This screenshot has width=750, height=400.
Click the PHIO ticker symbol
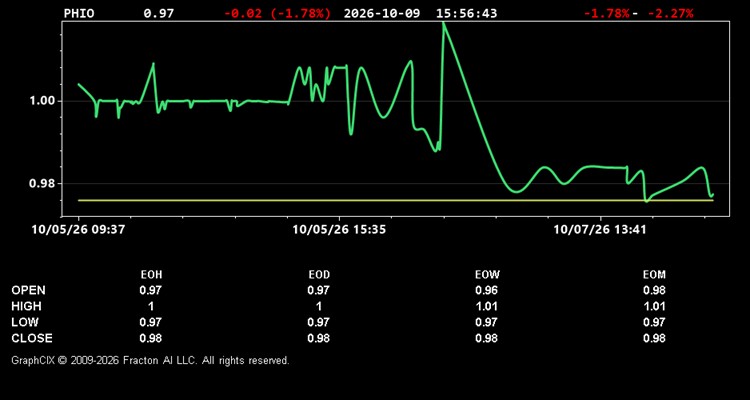pos(79,13)
